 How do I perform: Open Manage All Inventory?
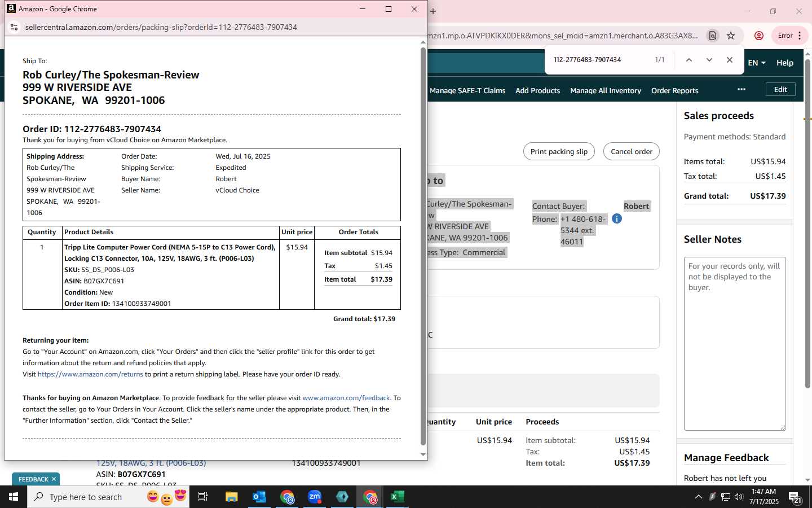coord(606,90)
